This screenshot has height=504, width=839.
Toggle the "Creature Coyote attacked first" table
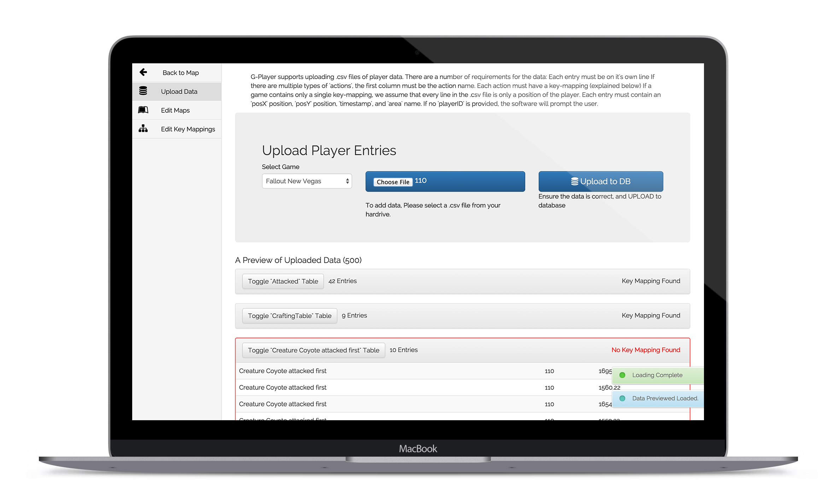click(x=313, y=350)
